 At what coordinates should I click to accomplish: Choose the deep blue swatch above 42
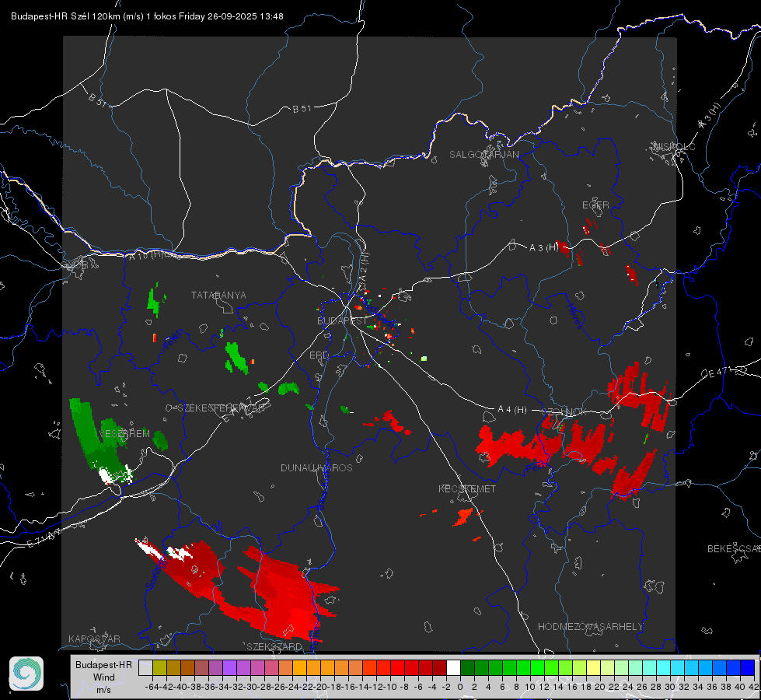748,667
